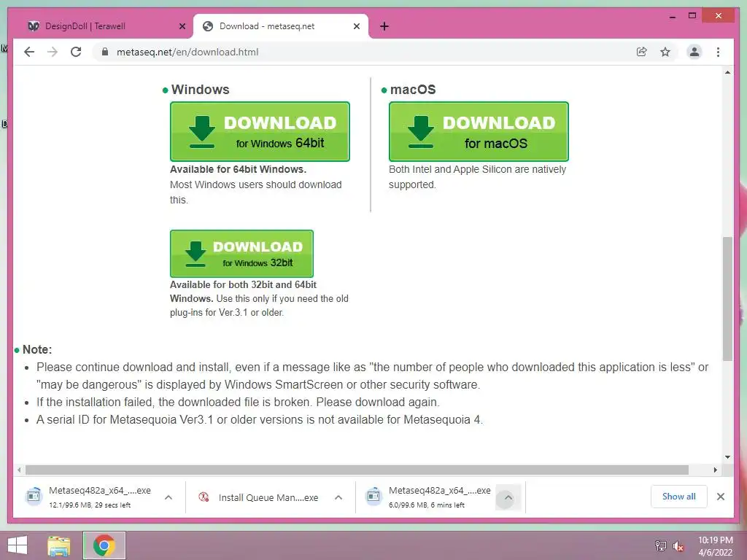
Task: Open the Chrome three-dot menu
Action: tap(718, 52)
